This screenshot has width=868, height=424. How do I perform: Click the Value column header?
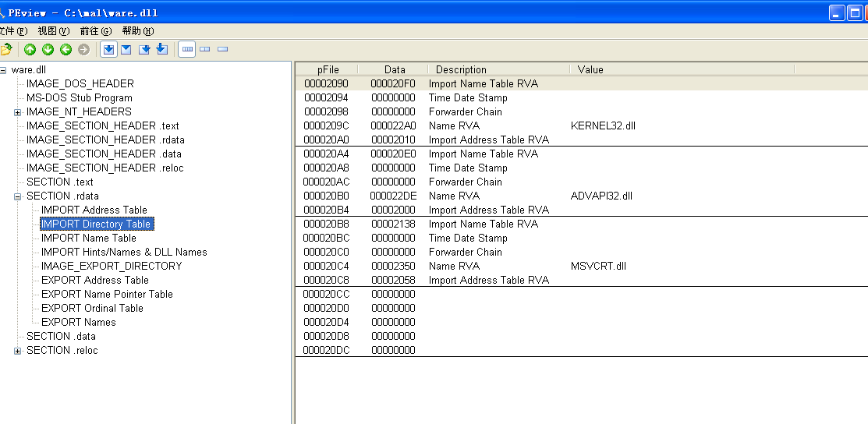682,69
